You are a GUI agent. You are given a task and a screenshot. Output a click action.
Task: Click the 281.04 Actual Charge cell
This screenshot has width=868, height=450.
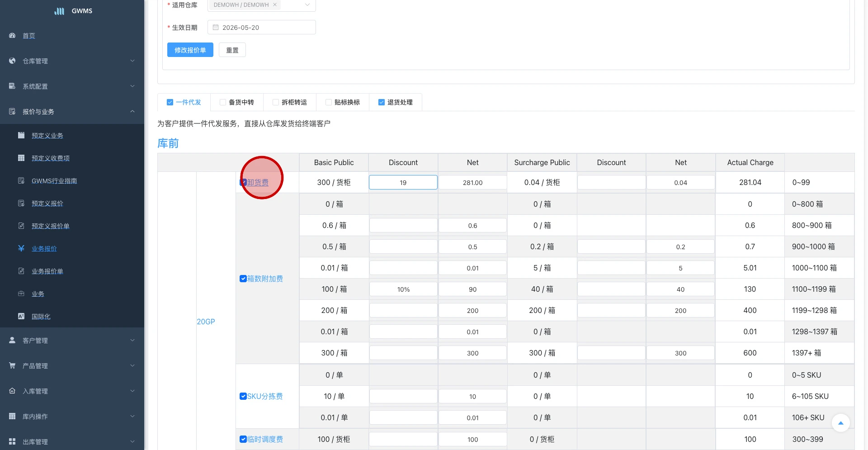coord(750,182)
